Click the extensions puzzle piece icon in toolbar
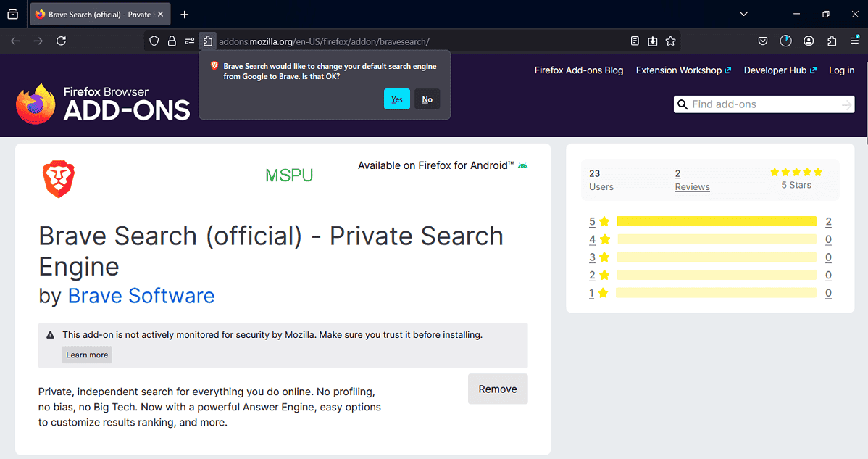The image size is (868, 459). [x=832, y=41]
